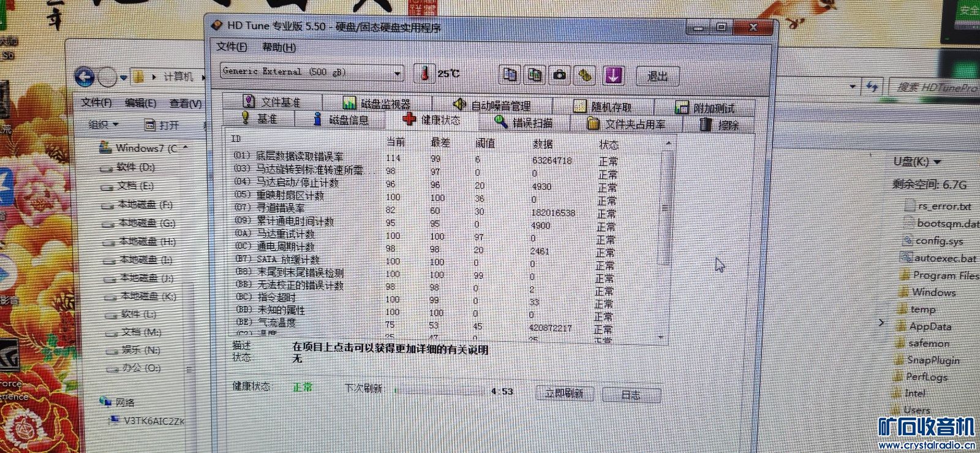Screen dimensions: 980x453
Task: Go forward in the Explorer window
Action: (x=108, y=77)
